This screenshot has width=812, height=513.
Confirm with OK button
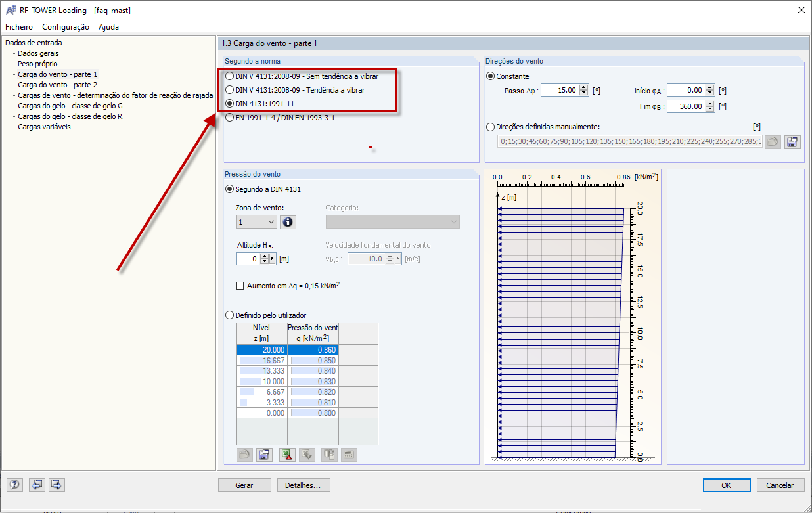point(726,485)
